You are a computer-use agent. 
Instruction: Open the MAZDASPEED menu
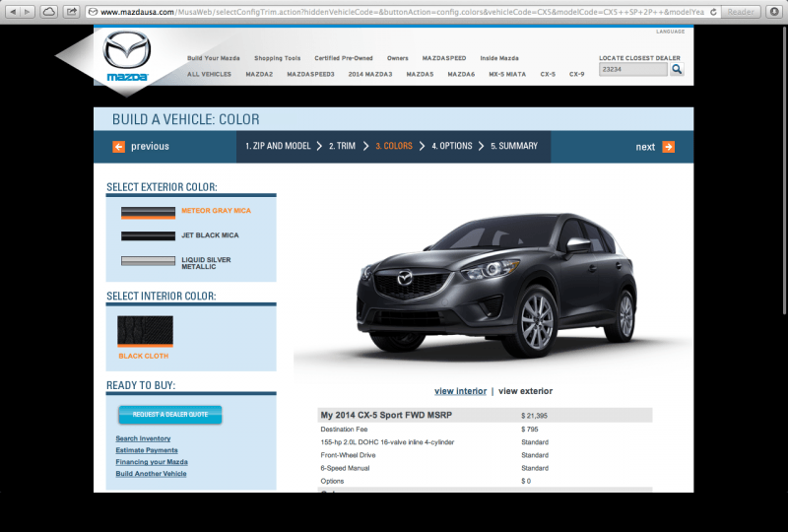click(x=444, y=58)
